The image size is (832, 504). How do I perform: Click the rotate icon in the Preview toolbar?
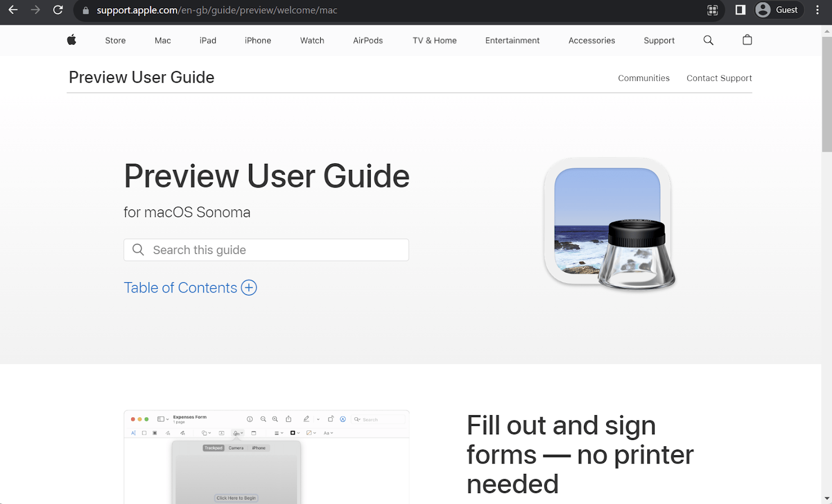[x=331, y=419]
